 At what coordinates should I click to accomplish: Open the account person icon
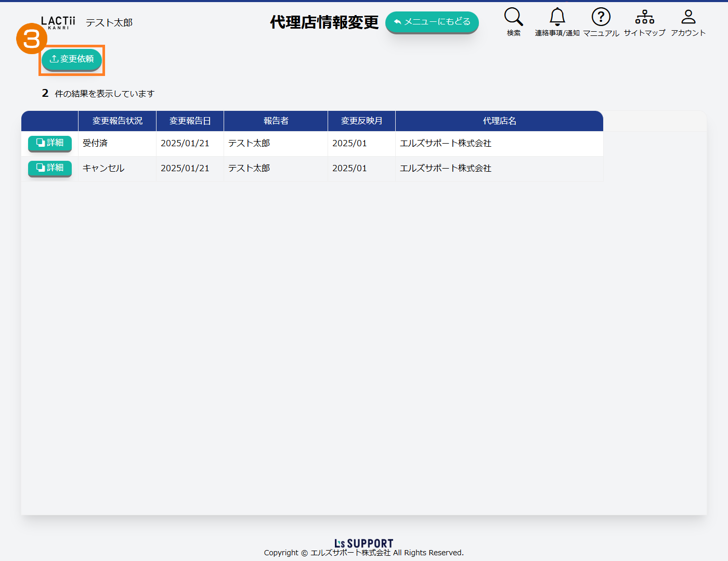pos(688,17)
